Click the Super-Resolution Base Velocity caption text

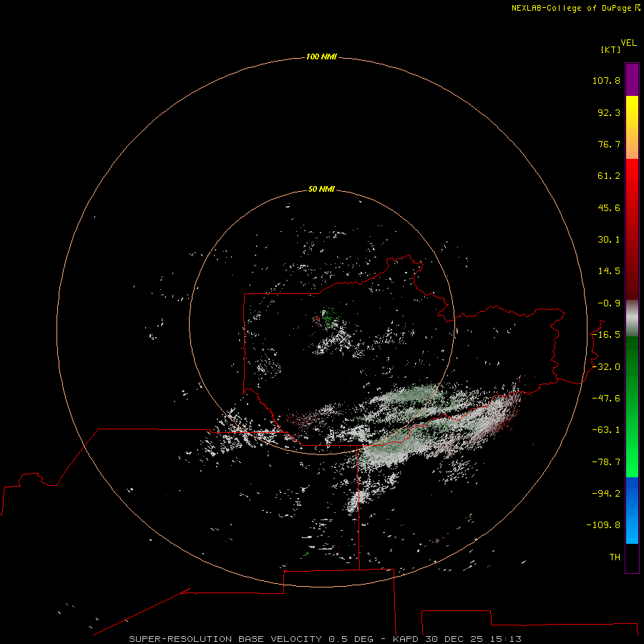pyautogui.click(x=326, y=639)
